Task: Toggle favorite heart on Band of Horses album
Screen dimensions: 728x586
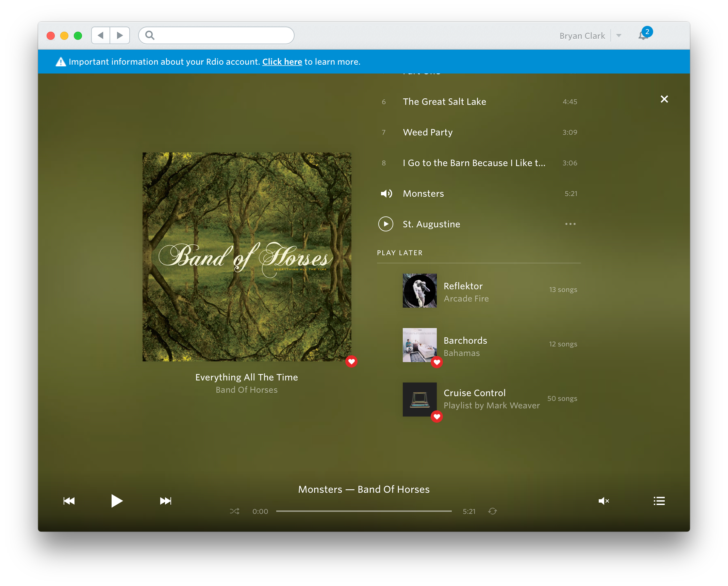Action: coord(351,361)
